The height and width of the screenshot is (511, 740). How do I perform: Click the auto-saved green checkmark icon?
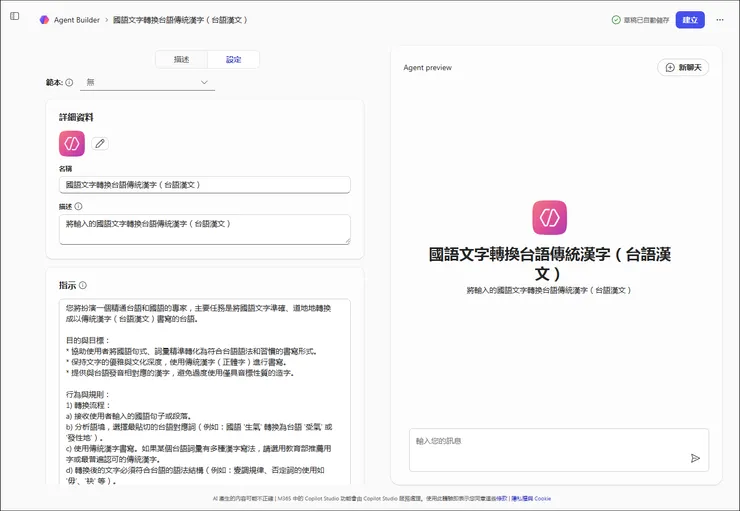616,20
